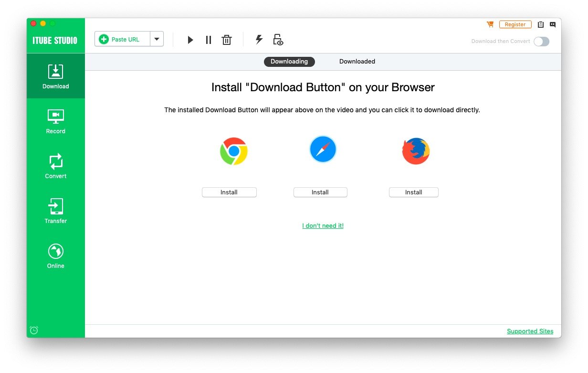Screen dimensions: 588x373
Task: Click the Safari browser icon
Action: [323, 149]
